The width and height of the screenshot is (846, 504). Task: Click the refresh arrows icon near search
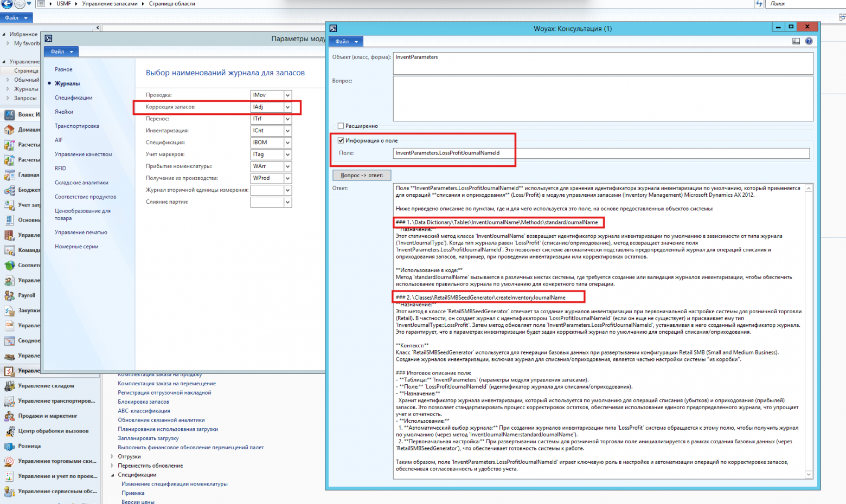[x=759, y=4]
